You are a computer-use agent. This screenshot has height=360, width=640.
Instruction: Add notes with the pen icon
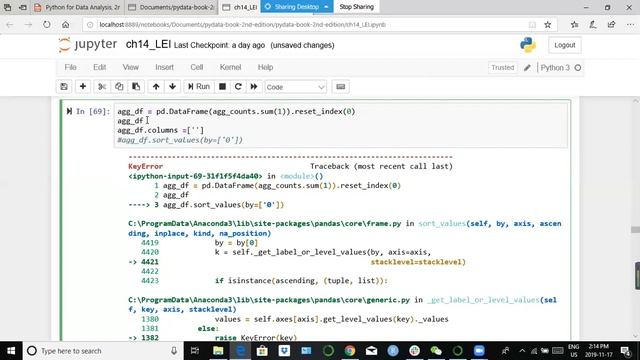(593, 25)
